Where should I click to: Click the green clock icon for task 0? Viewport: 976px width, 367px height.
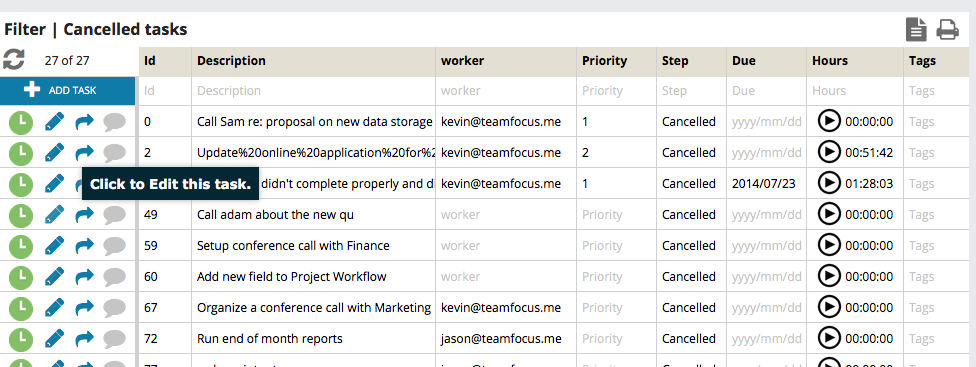point(21,122)
